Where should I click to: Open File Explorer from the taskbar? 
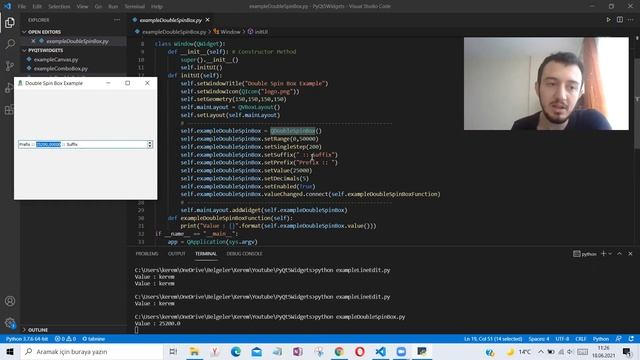tap(194, 351)
